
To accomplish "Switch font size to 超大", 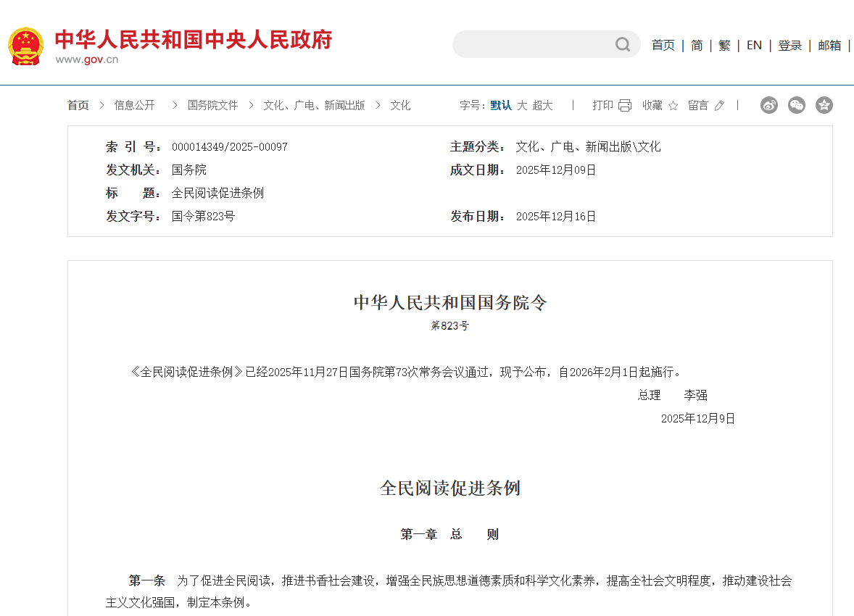I will 542,106.
